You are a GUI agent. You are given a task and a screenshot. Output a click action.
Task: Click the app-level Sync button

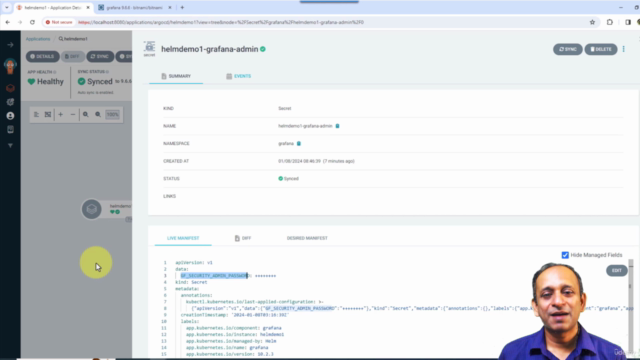pos(100,56)
